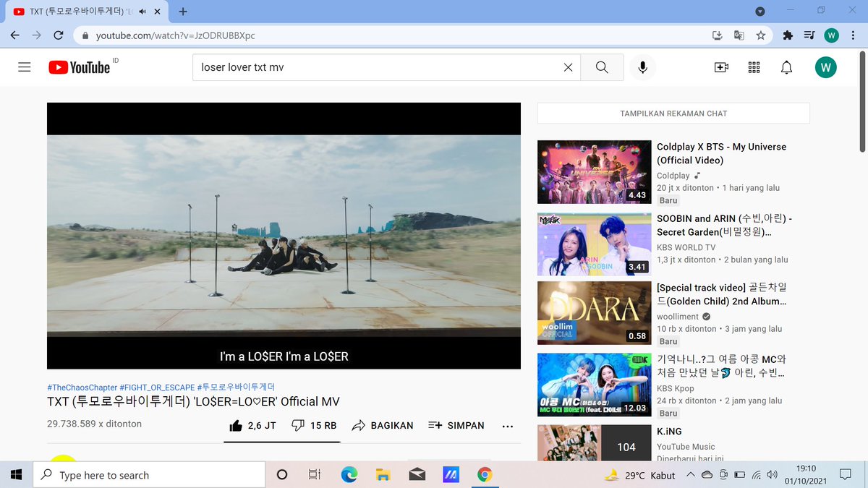Viewport: 868px width, 488px height.
Task: Open volume control in system tray
Action: pyautogui.click(x=773, y=474)
